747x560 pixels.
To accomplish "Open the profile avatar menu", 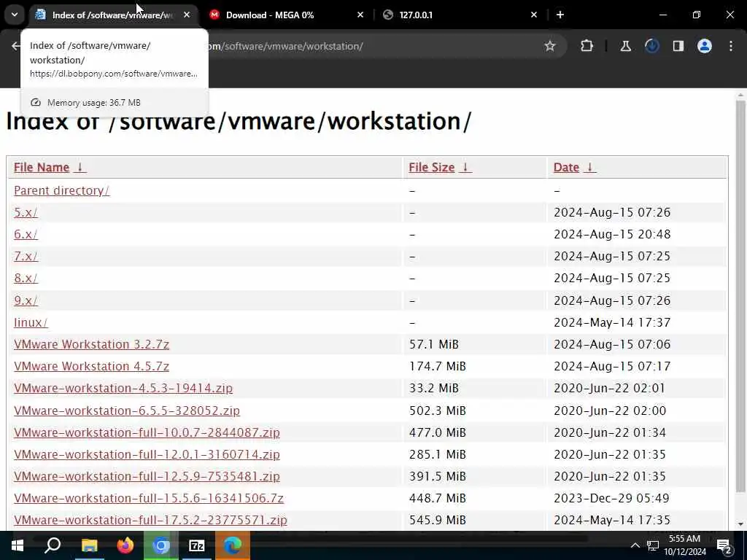I will pyautogui.click(x=704, y=46).
